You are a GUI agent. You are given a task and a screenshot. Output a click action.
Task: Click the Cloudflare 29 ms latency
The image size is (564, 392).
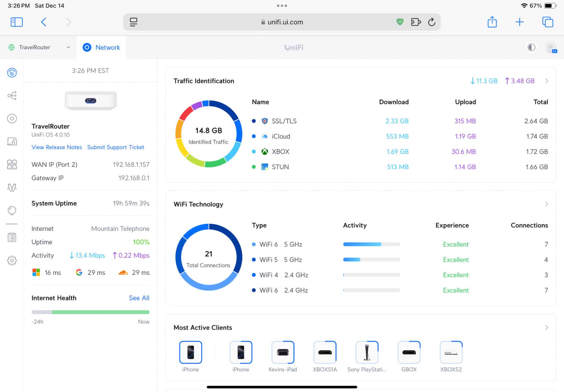[134, 272]
